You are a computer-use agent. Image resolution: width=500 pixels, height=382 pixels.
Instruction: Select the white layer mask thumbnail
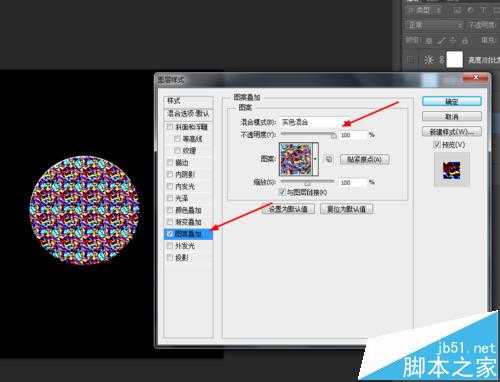[455, 59]
